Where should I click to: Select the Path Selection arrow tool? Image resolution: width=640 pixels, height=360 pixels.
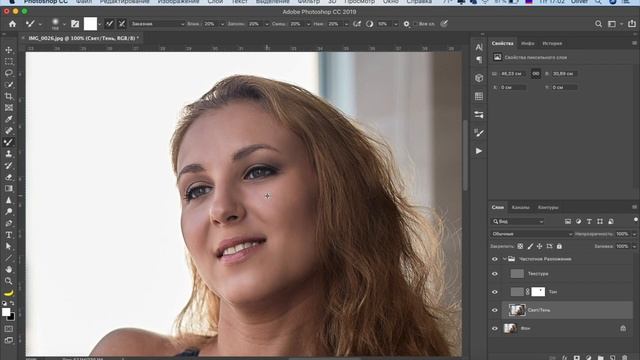click(x=9, y=247)
